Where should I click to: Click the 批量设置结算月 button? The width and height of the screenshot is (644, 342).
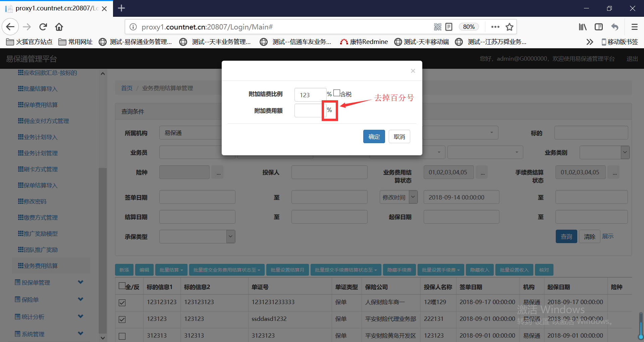(x=287, y=270)
